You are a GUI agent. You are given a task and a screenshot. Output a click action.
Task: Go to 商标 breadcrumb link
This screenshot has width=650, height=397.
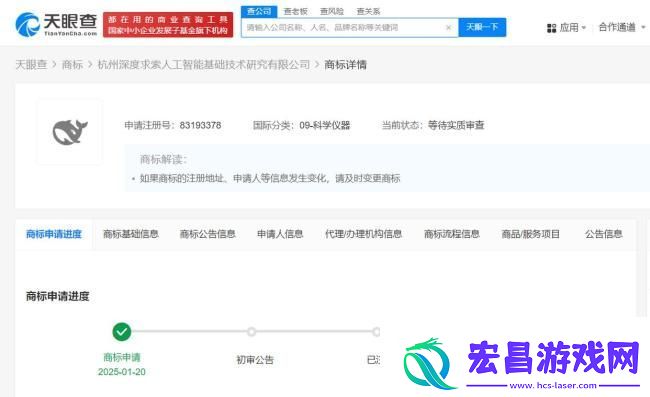(72, 65)
